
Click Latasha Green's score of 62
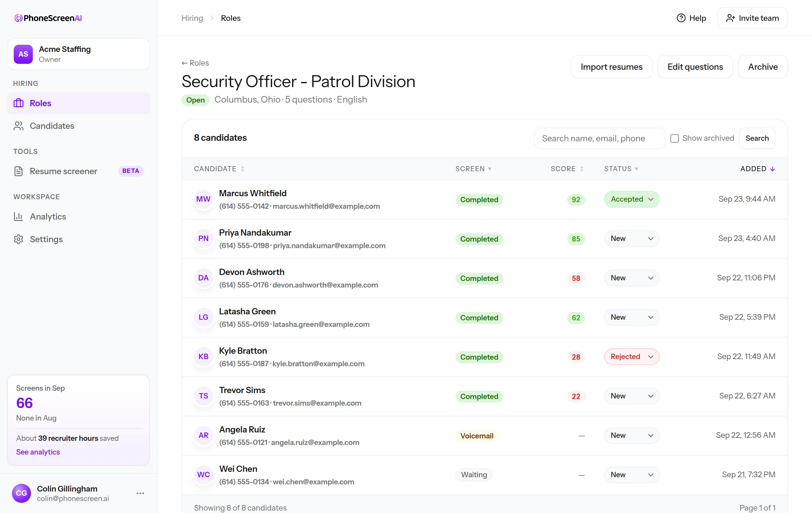pos(576,318)
